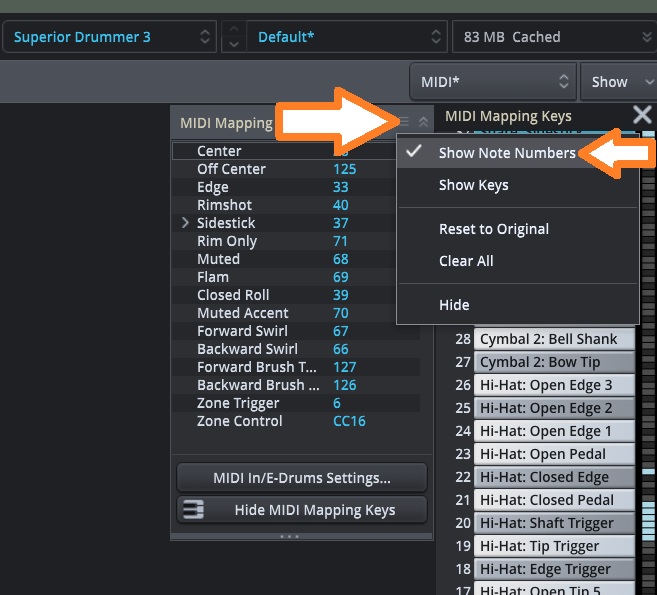Click note value 125 for Off Center
The image size is (657, 595).
pyautogui.click(x=344, y=169)
